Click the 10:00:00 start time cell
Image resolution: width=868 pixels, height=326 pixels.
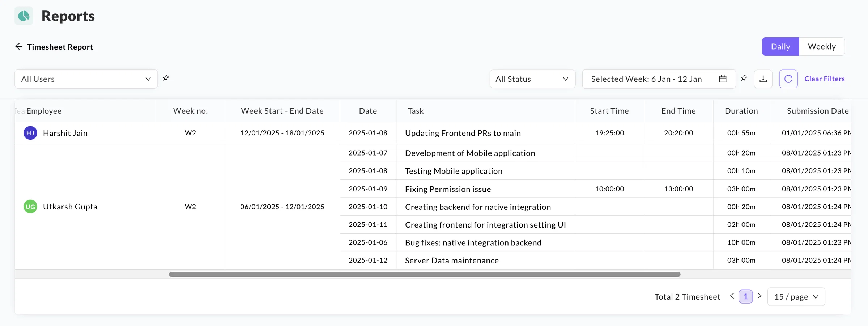tap(609, 189)
